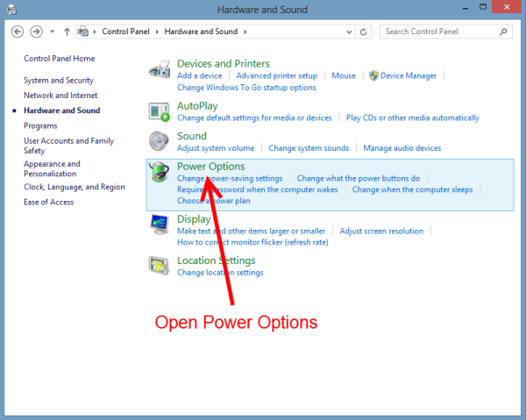Click Manage audio devices

coord(402,148)
